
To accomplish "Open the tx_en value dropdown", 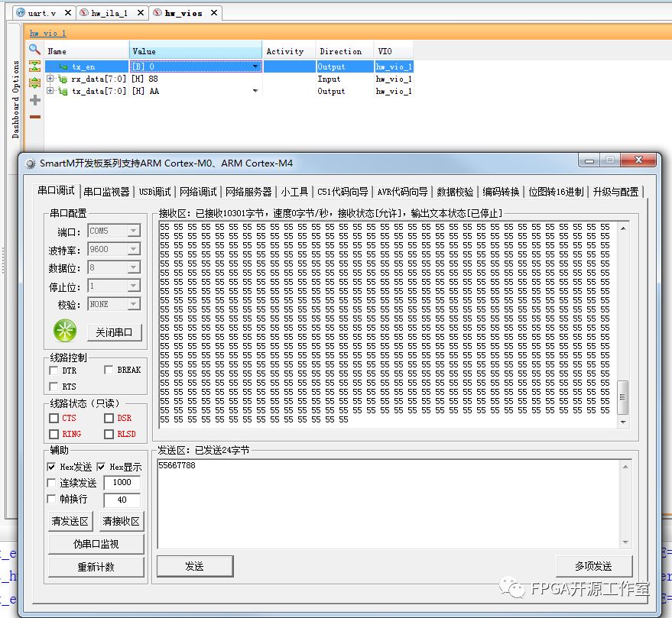I will click(x=255, y=66).
